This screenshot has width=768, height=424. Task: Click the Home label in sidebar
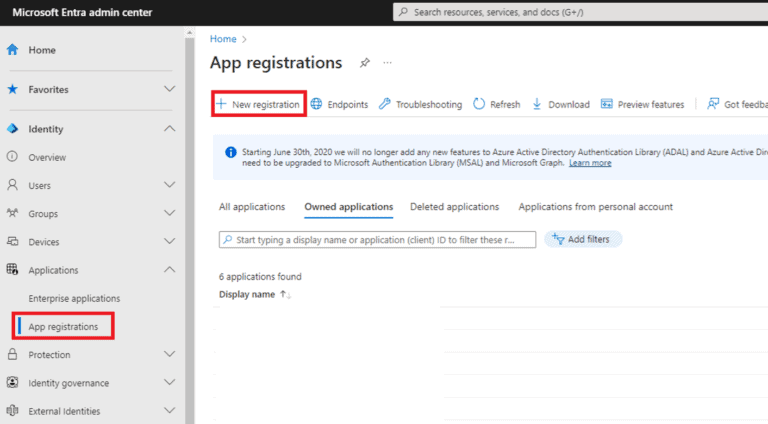42,50
